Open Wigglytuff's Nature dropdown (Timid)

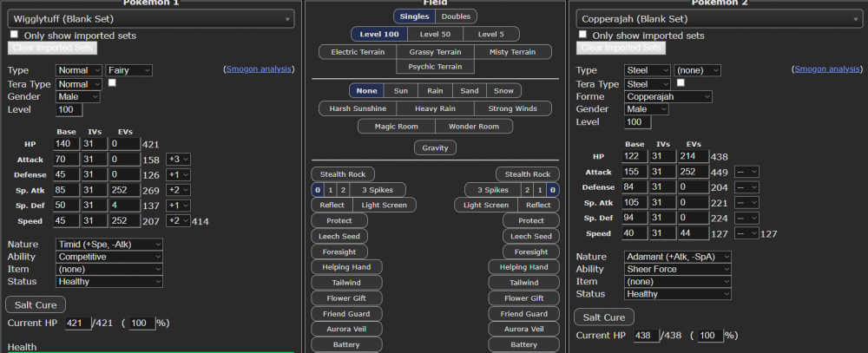click(109, 244)
